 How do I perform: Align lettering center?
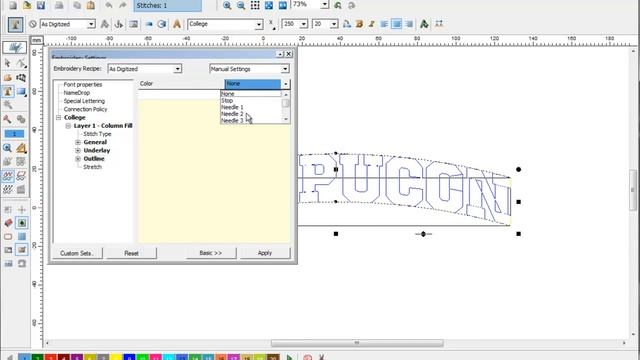[396, 24]
